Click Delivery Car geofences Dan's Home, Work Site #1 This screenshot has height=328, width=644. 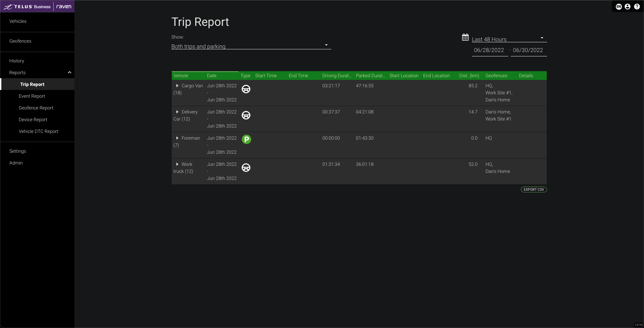[498, 115]
